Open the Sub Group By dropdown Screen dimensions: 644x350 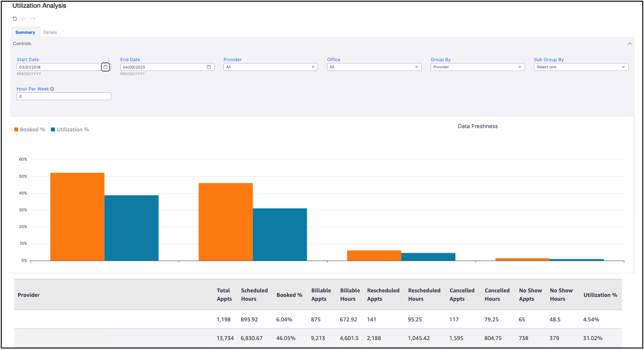(x=581, y=67)
